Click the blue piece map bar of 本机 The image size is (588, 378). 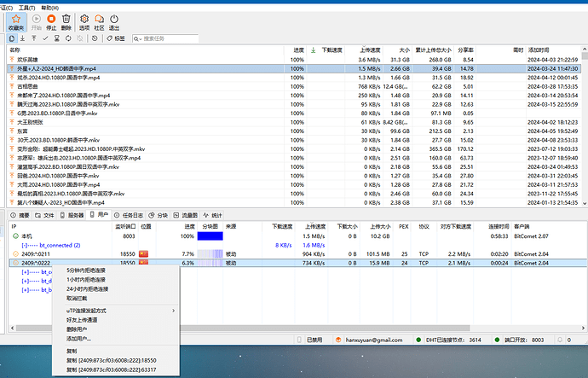coord(210,236)
